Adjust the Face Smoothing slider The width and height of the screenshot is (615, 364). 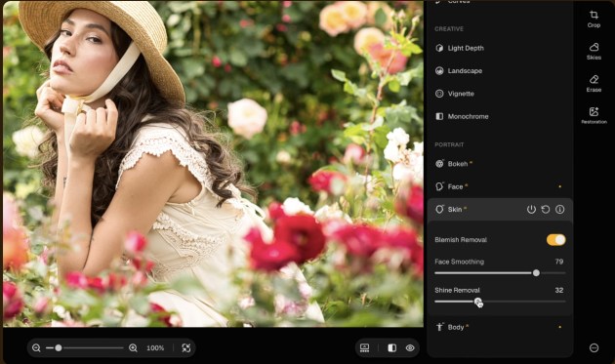500,273
